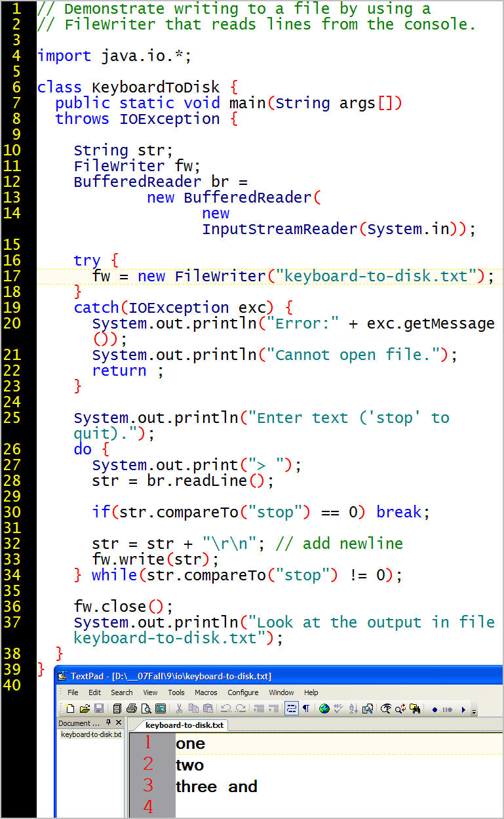This screenshot has height=819, width=504.
Task: Open the File menu in TextPad
Action: click(73, 692)
